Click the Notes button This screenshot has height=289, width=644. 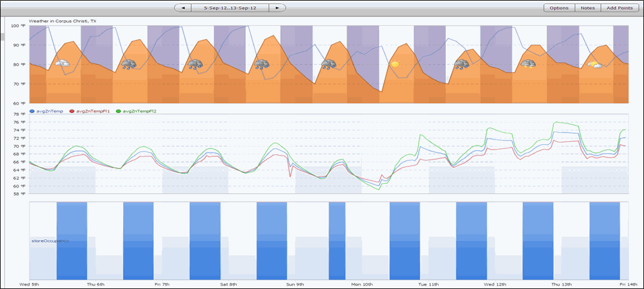click(x=588, y=8)
